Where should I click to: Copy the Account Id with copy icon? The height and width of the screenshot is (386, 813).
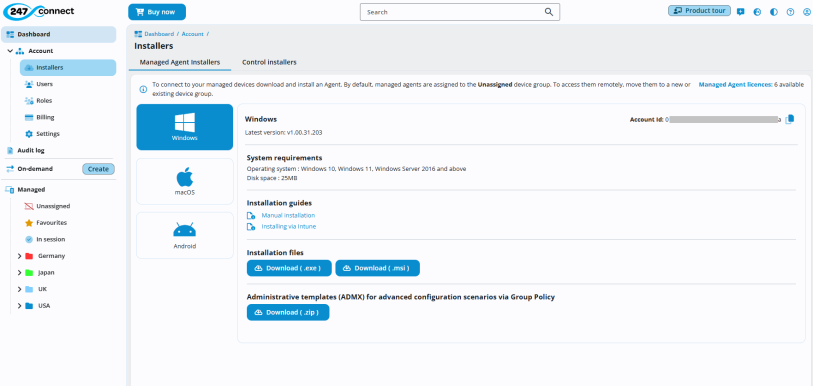[x=790, y=119]
